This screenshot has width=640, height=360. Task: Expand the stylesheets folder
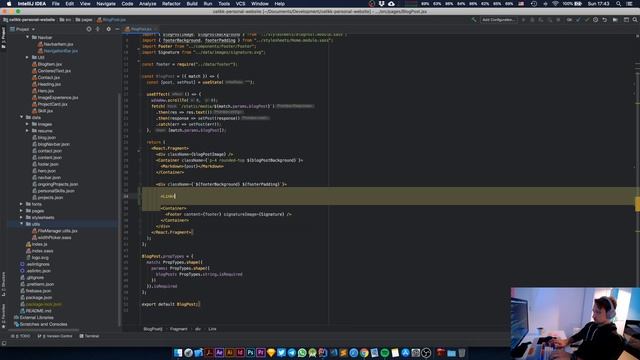(x=22, y=218)
